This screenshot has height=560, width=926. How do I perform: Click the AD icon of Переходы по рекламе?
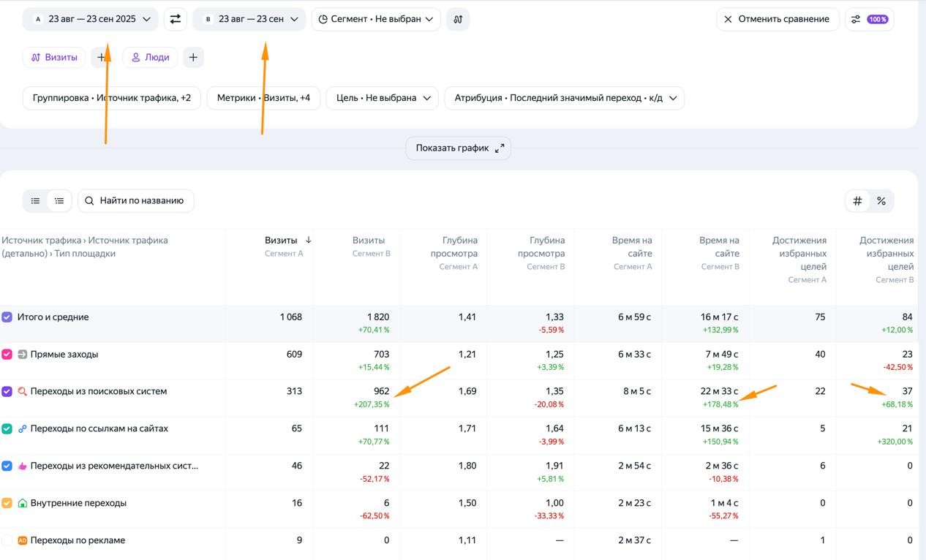tap(22, 540)
